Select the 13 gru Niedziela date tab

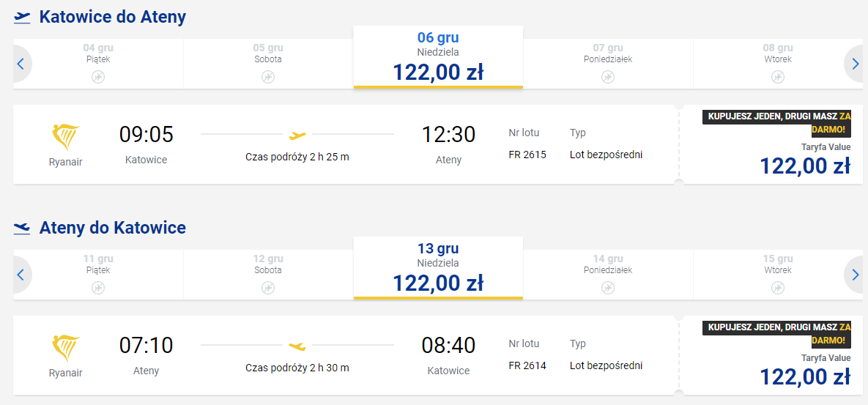tap(438, 269)
